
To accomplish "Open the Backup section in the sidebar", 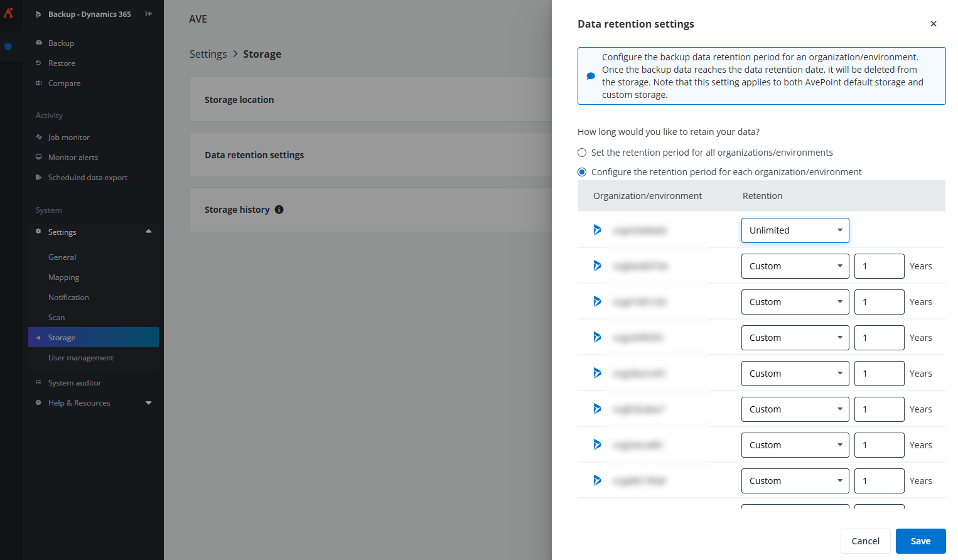I will pos(61,43).
